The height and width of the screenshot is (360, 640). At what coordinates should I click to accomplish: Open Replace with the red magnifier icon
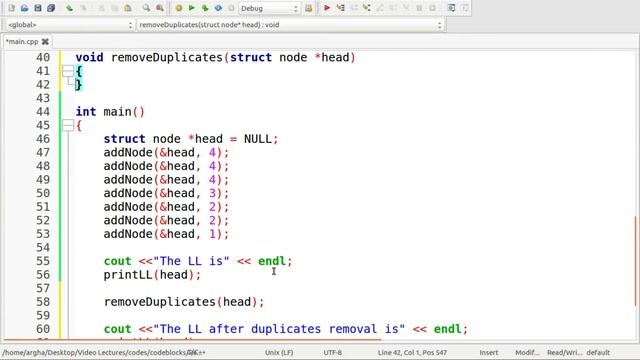pos(160,8)
